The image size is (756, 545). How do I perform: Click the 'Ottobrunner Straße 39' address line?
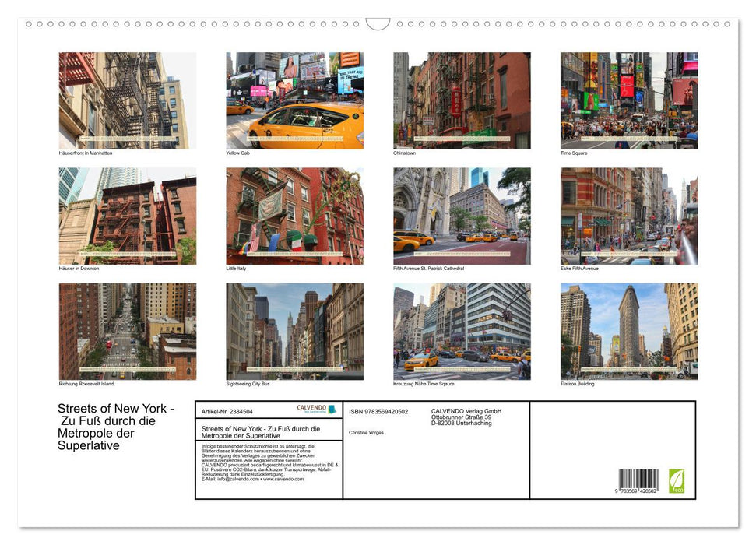coord(462,417)
